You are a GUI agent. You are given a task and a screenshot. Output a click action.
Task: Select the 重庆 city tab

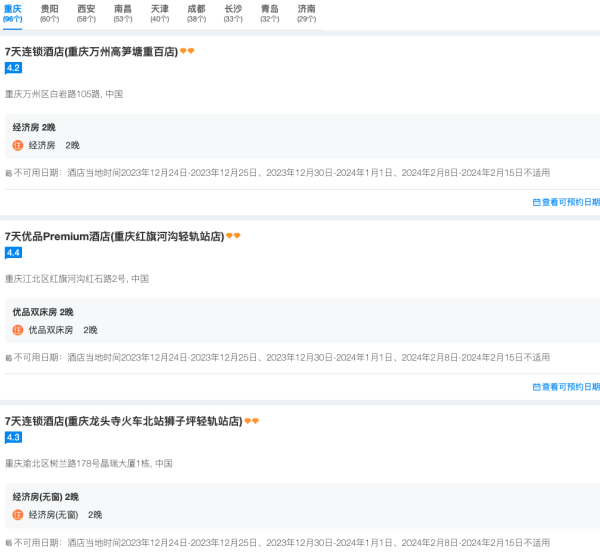13,14
